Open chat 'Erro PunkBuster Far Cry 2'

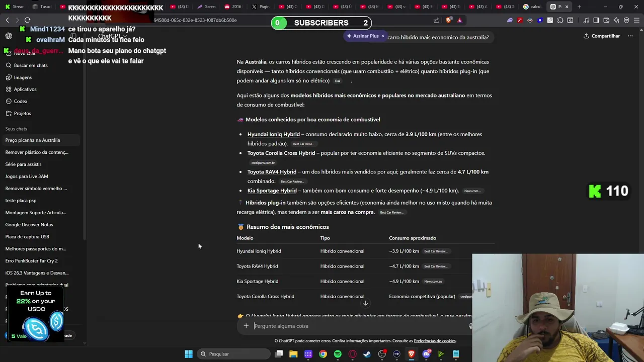coord(40,261)
